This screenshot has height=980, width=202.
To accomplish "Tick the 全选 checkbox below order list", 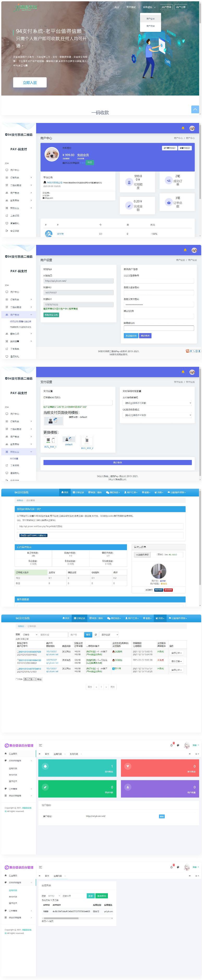I will (x=17, y=679).
